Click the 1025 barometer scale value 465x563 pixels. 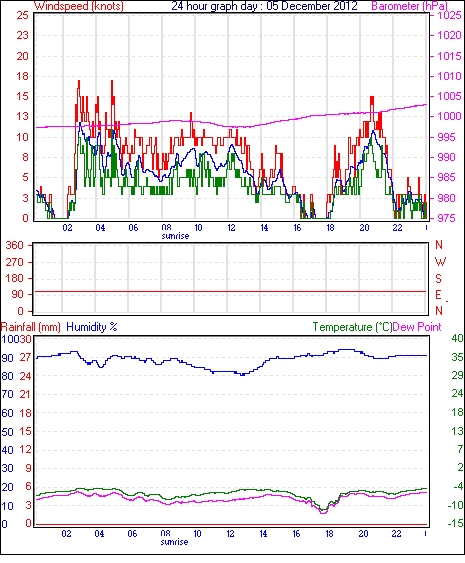[449, 15]
